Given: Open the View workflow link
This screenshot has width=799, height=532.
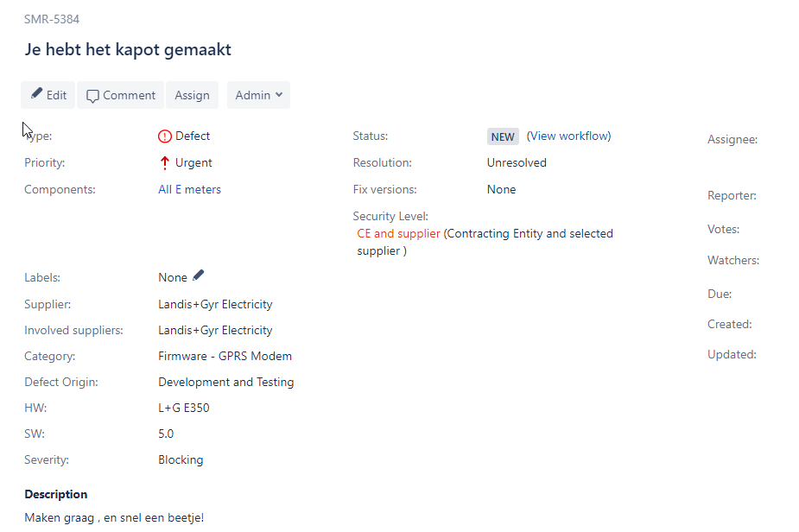Looking at the screenshot, I should (568, 136).
